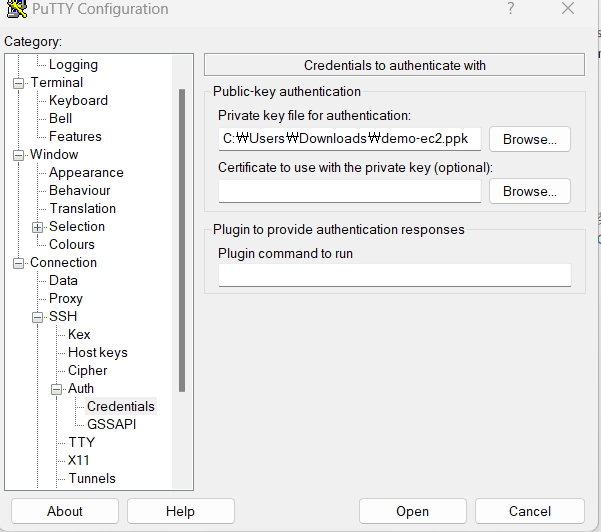Collapse the Window tree node
The width and height of the screenshot is (601, 532).
pos(18,155)
